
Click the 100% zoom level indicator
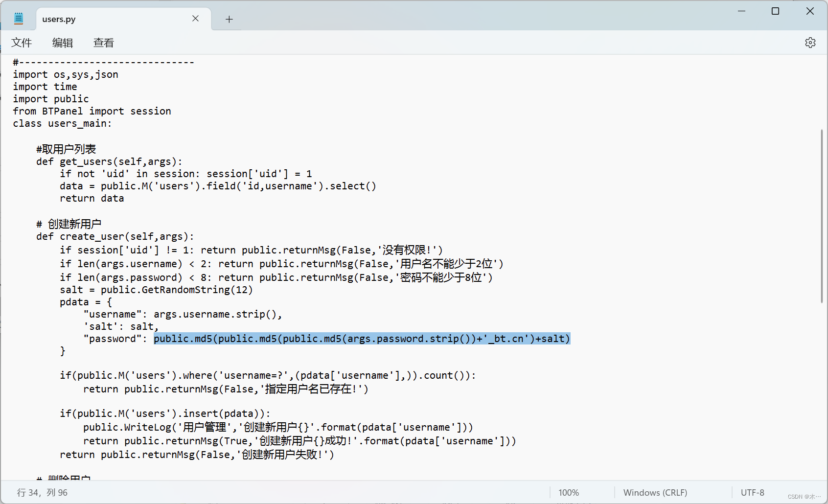click(x=569, y=492)
